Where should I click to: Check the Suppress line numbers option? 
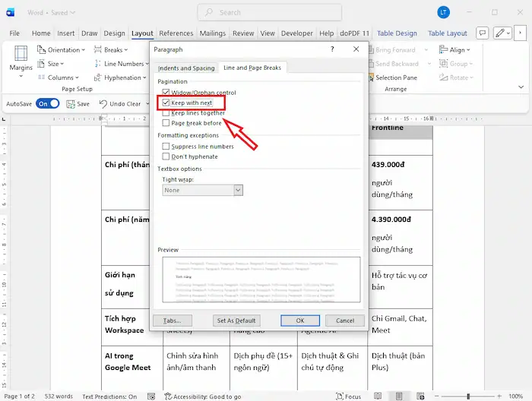166,146
